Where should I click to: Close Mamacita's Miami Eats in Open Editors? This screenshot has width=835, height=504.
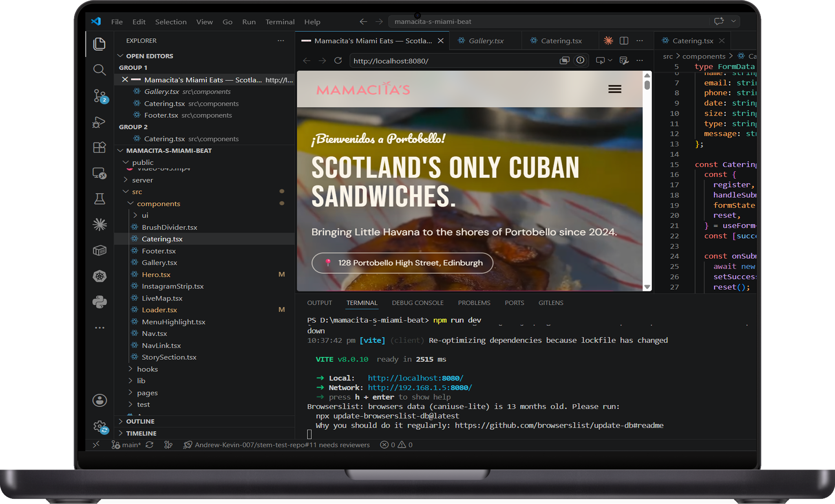pos(125,80)
